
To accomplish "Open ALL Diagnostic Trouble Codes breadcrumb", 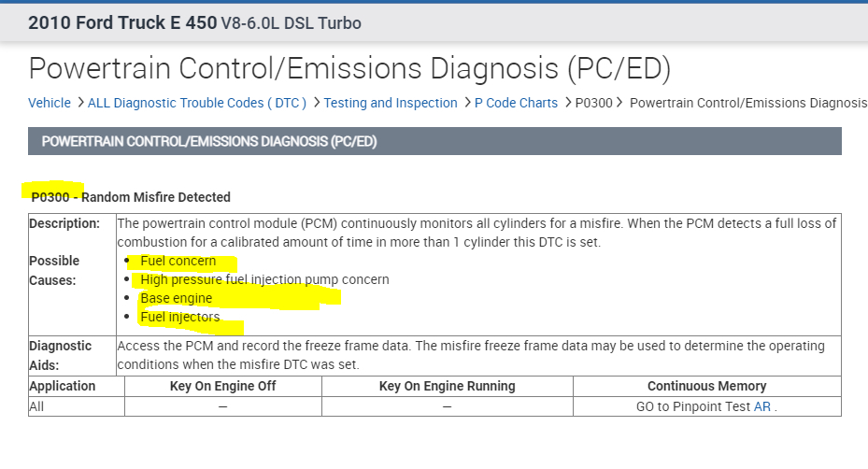I will click(x=196, y=103).
